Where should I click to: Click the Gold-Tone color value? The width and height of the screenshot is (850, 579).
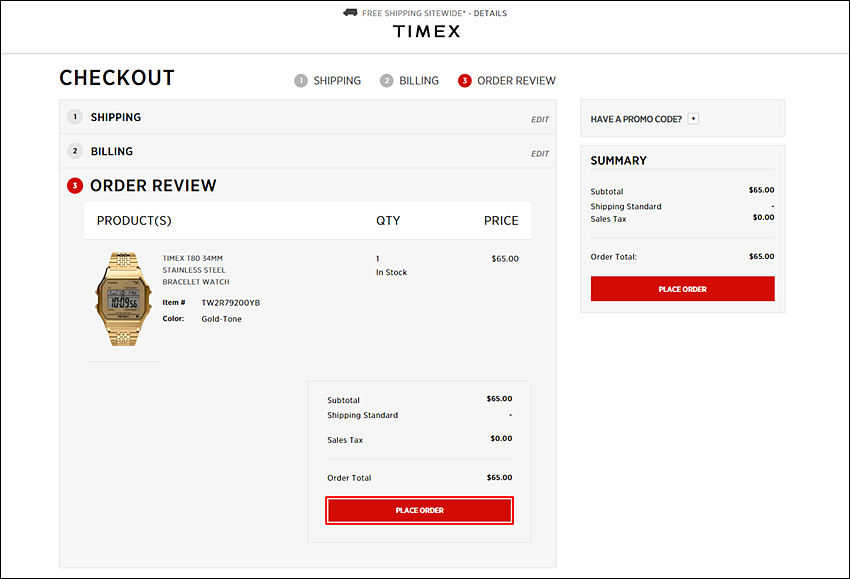pyautogui.click(x=221, y=319)
